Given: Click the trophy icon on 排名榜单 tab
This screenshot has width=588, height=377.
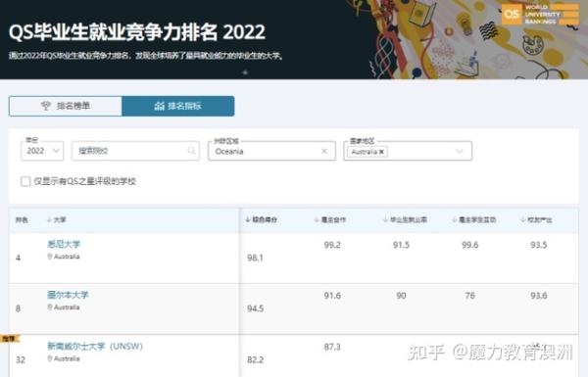Looking at the screenshot, I should point(46,106).
